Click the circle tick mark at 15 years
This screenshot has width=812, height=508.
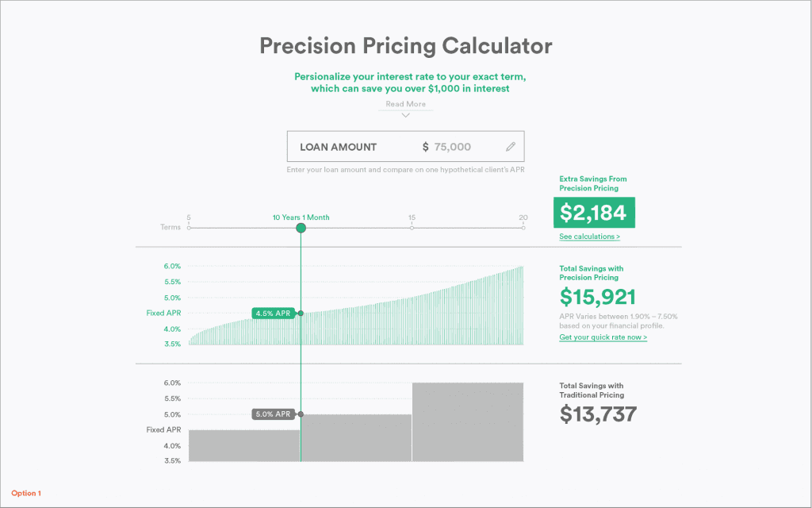(412, 227)
